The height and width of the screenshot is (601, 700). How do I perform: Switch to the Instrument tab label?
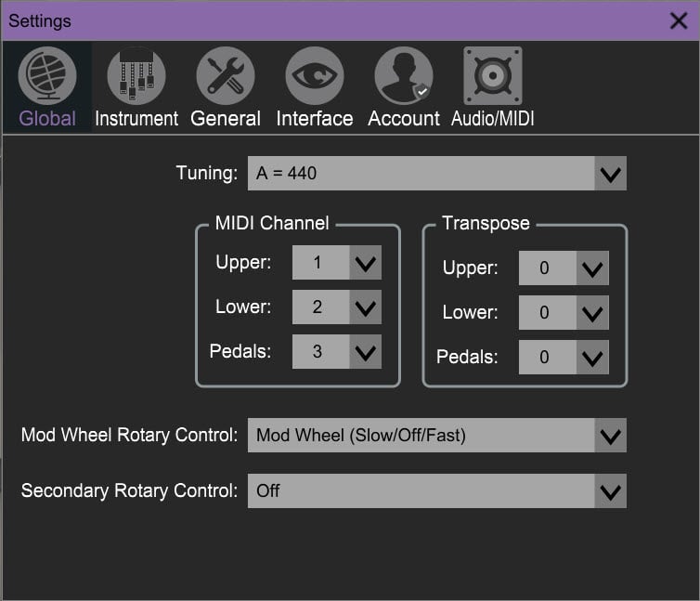click(136, 119)
